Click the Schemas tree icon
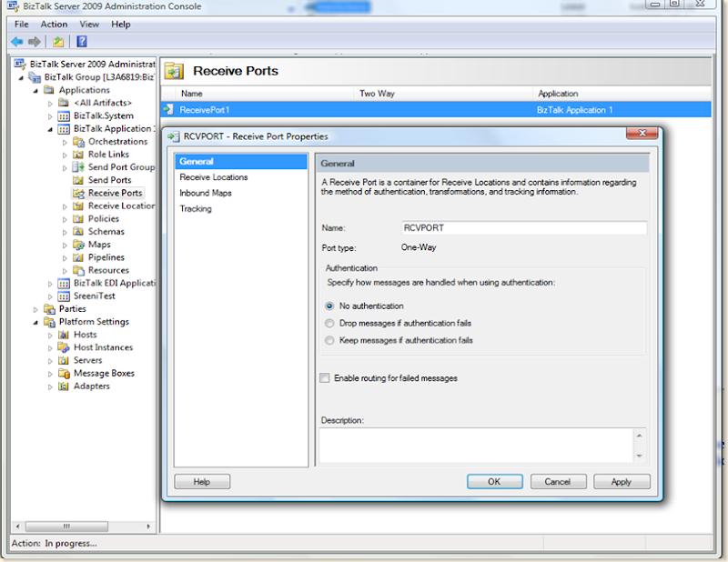The image size is (728, 562). 78,232
